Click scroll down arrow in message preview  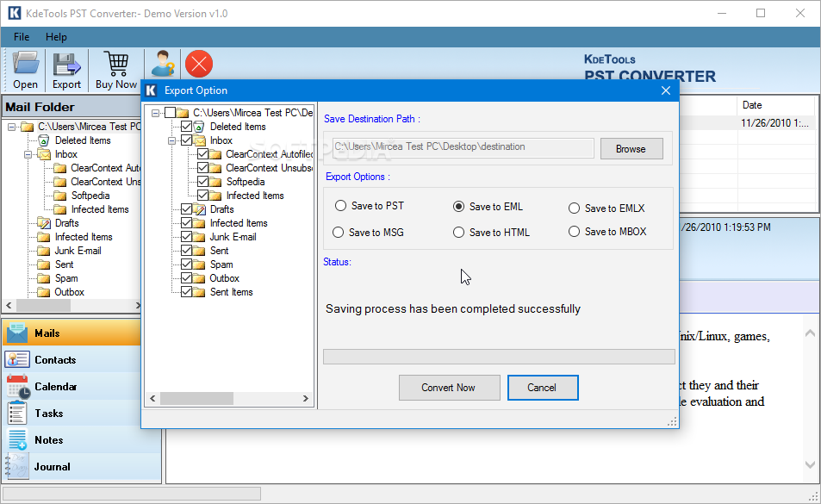pos(810,464)
